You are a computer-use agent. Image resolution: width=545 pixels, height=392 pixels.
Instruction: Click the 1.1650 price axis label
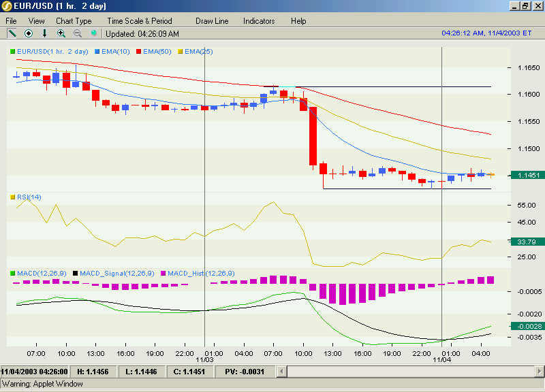[529, 67]
